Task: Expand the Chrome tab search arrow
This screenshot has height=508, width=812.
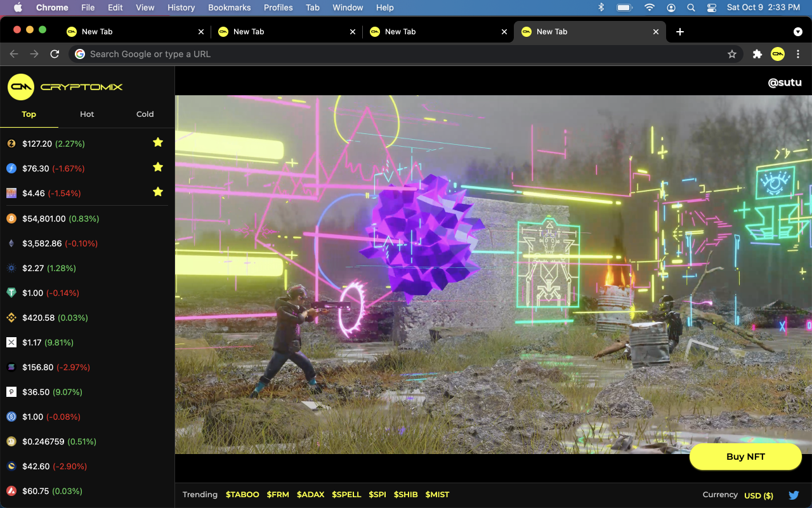Action: [797, 32]
